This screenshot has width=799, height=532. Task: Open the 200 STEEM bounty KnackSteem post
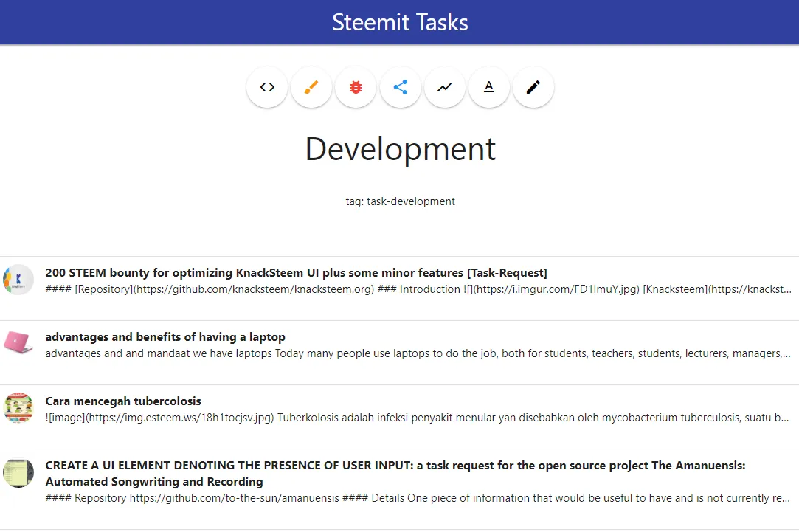coord(296,272)
